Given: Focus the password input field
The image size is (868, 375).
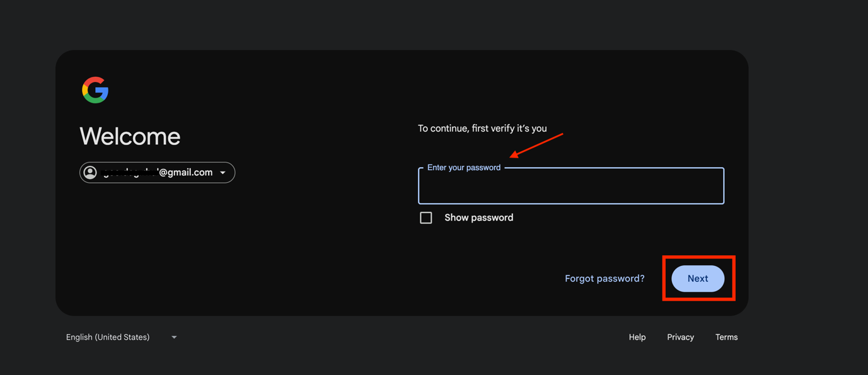Looking at the screenshot, I should [570, 188].
